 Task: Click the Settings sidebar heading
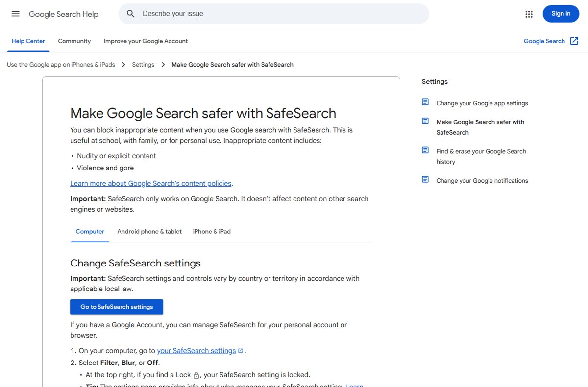pos(435,82)
